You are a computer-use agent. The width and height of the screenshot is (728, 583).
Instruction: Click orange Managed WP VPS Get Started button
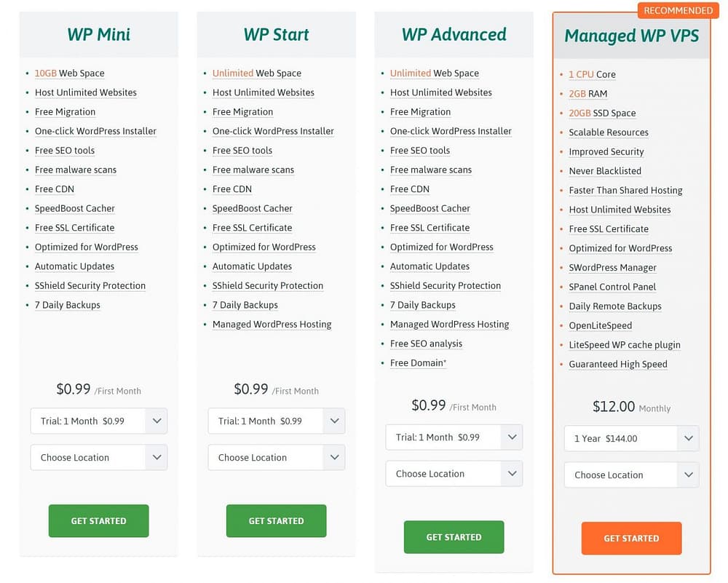pos(631,539)
